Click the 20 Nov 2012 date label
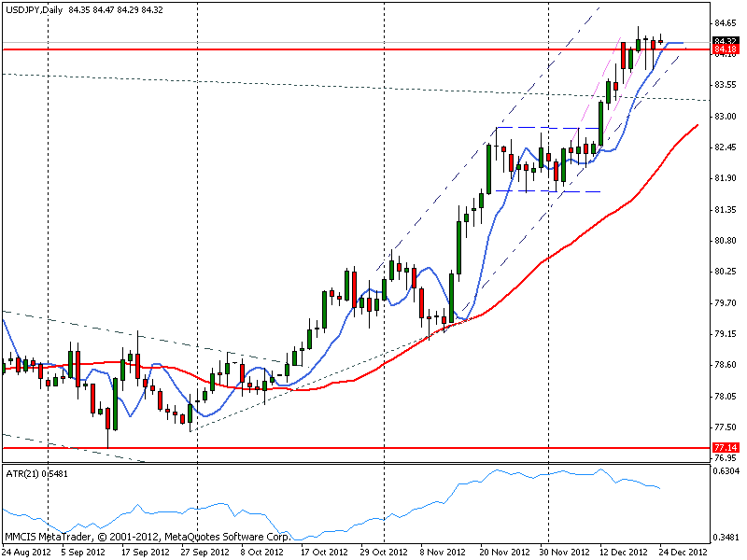The image size is (747, 560). tap(504, 552)
